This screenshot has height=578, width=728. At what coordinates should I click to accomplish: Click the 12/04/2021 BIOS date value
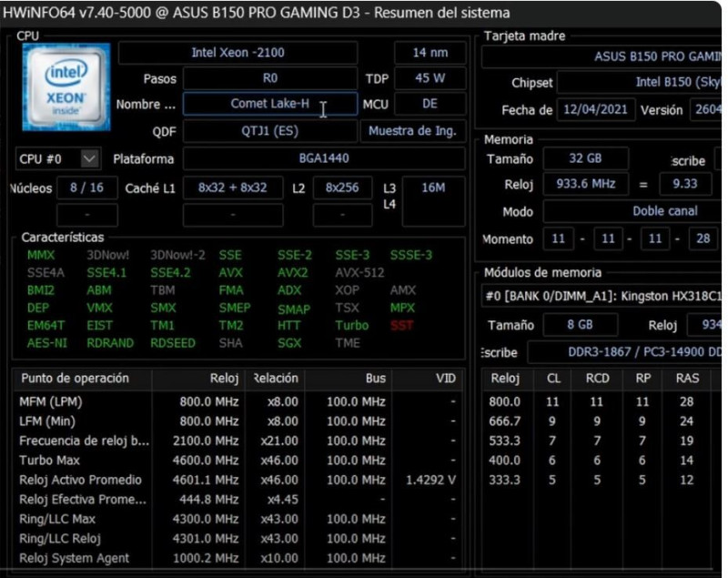(x=596, y=109)
